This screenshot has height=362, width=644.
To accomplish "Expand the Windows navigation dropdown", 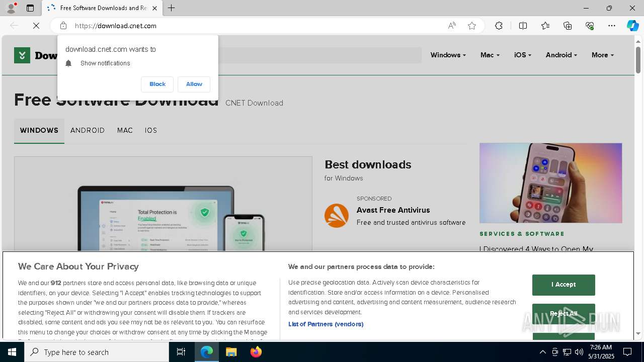I will click(x=448, y=55).
